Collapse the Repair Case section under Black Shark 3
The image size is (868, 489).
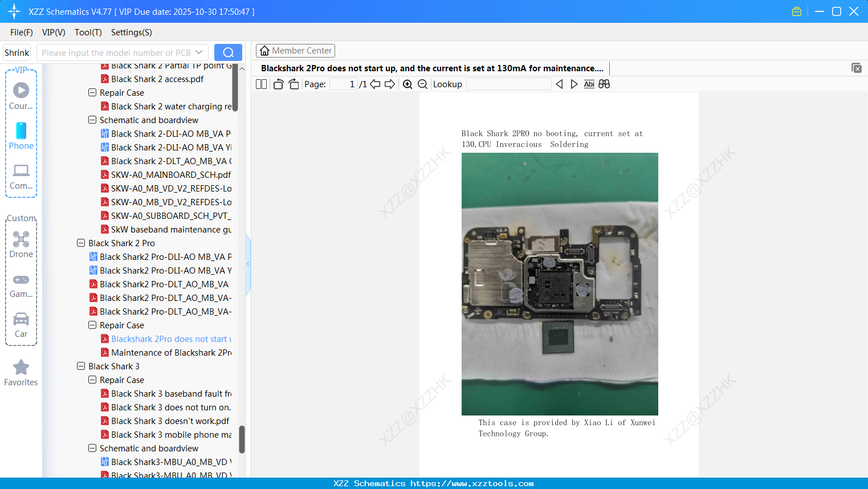pos(92,380)
